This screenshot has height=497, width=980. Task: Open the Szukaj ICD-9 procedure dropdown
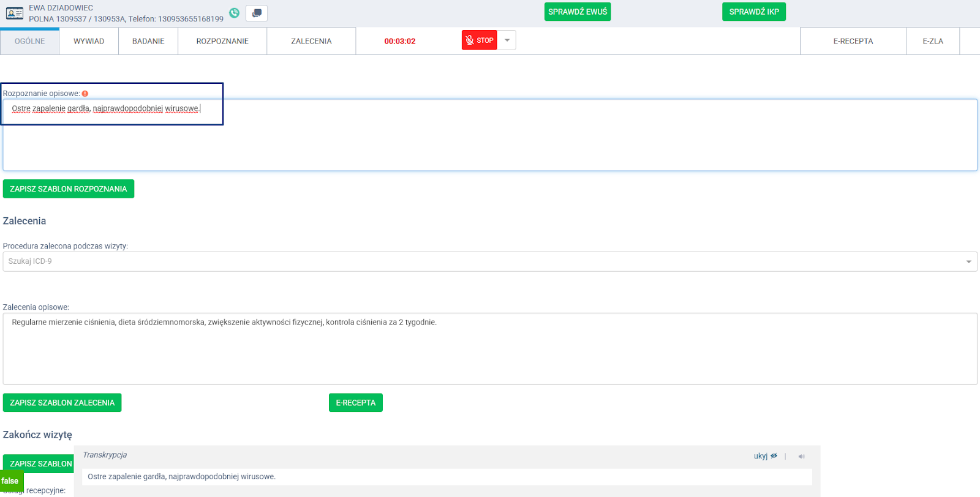coord(489,261)
